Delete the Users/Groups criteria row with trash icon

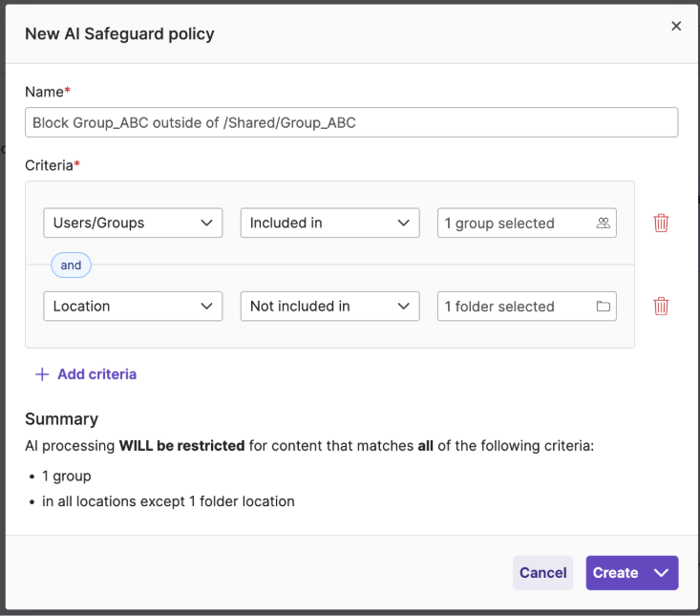(661, 223)
